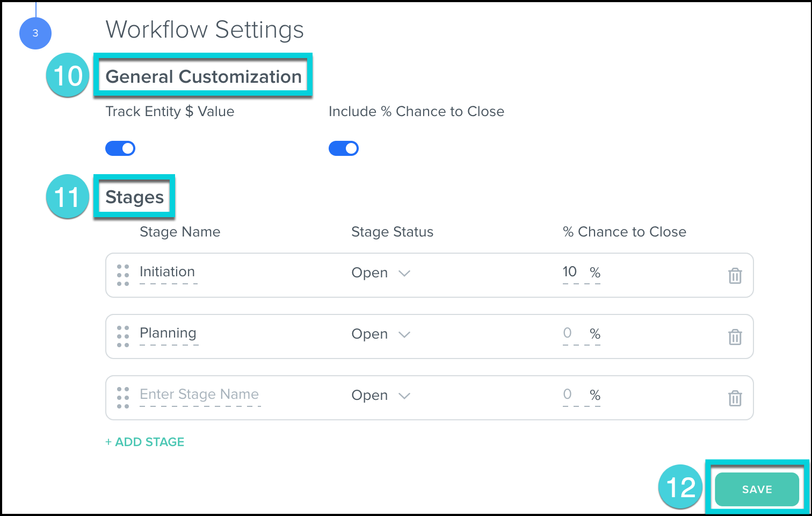The image size is (812, 516).
Task: Click the Planning stage drag handle
Action: pos(123,336)
